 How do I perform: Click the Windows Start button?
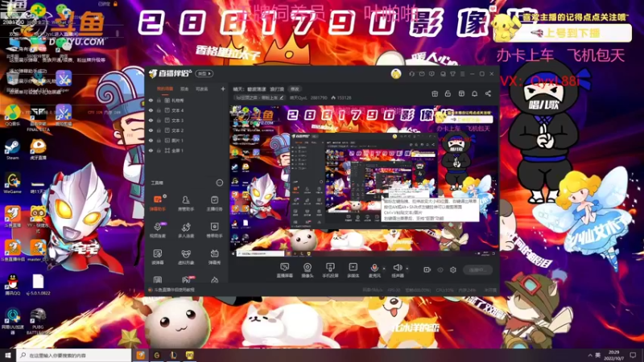point(8,355)
